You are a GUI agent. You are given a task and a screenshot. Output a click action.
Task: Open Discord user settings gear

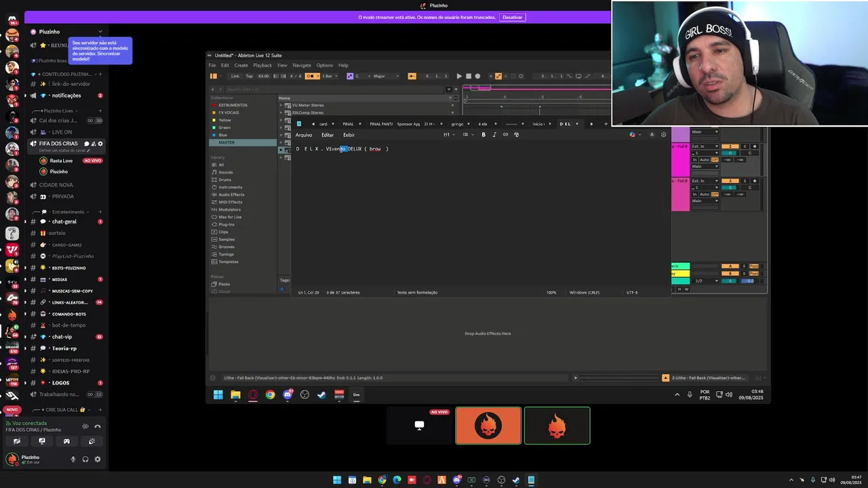point(98,460)
